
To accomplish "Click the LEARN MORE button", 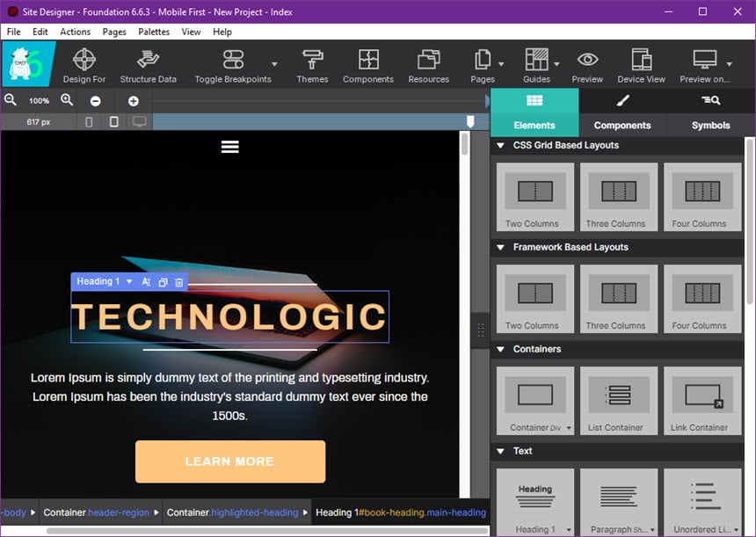I will [x=230, y=461].
